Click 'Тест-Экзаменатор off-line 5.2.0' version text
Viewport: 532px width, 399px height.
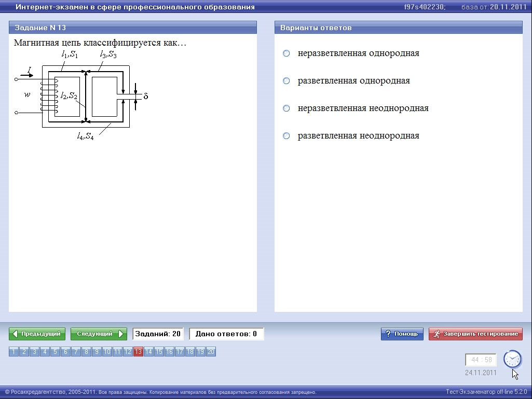(x=486, y=392)
